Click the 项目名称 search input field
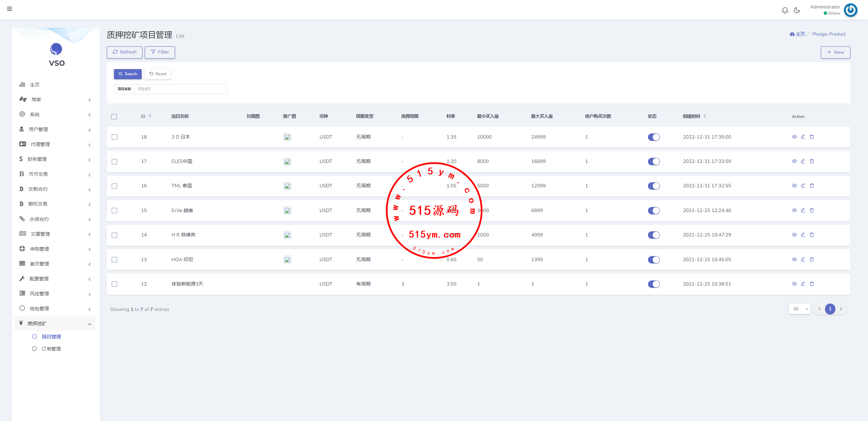The height and width of the screenshot is (421, 868). tap(180, 89)
